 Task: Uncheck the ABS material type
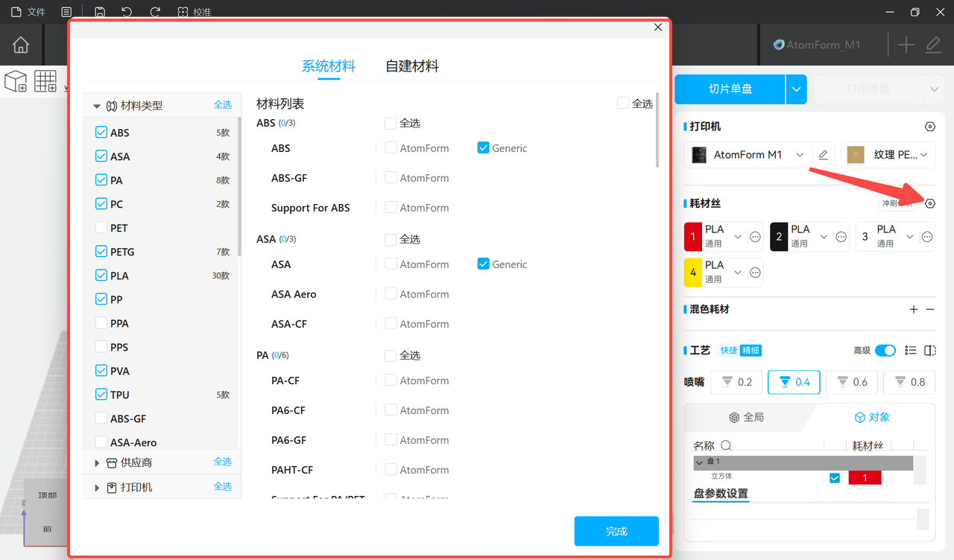[x=101, y=133]
